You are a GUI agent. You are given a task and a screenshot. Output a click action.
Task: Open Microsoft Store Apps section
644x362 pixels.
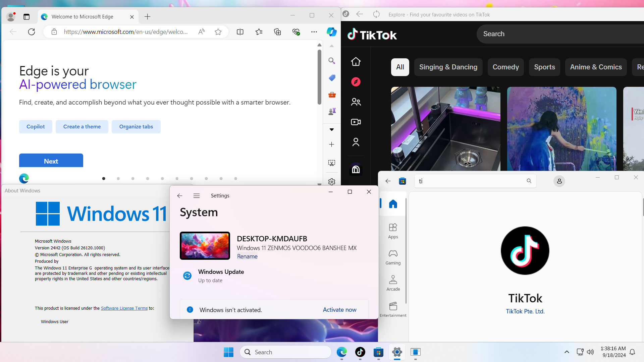[x=393, y=231]
